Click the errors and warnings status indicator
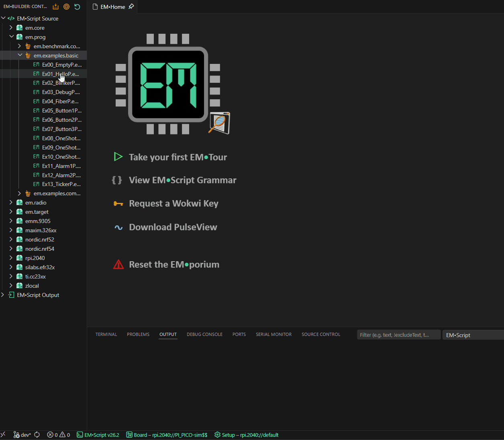The height and width of the screenshot is (440, 504). 59,435
